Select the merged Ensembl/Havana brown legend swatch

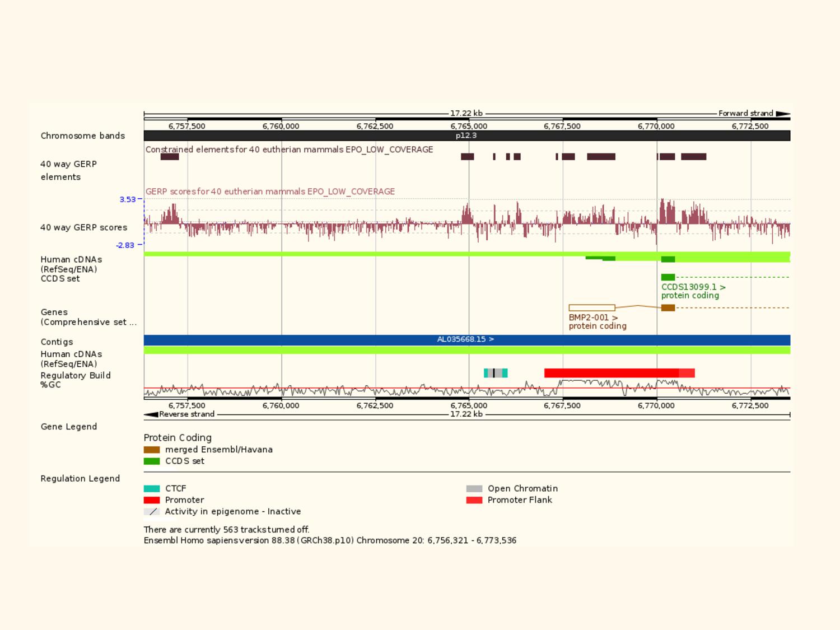pyautogui.click(x=152, y=450)
